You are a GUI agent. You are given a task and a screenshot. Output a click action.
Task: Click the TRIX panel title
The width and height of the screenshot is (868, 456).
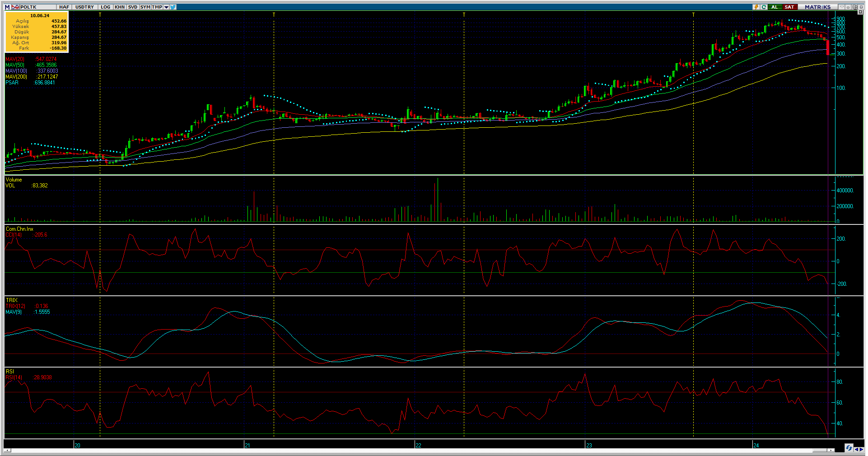point(11,300)
